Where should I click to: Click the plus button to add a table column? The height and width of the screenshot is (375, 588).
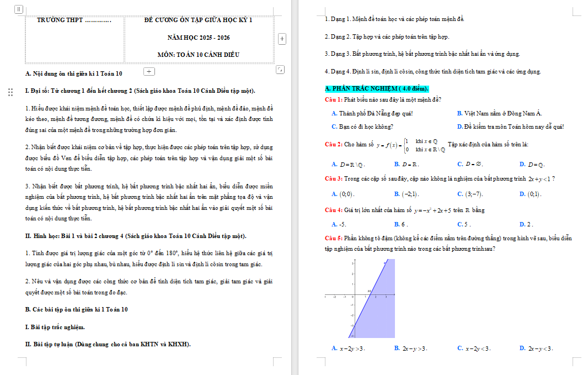click(x=282, y=39)
